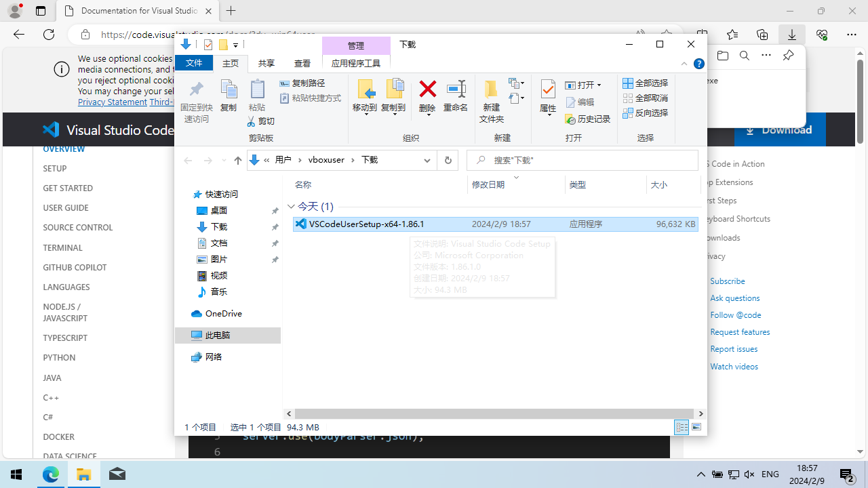This screenshot has height=488, width=868.
Task: Click Paste shortcut in clipboard group
Action: (x=311, y=98)
